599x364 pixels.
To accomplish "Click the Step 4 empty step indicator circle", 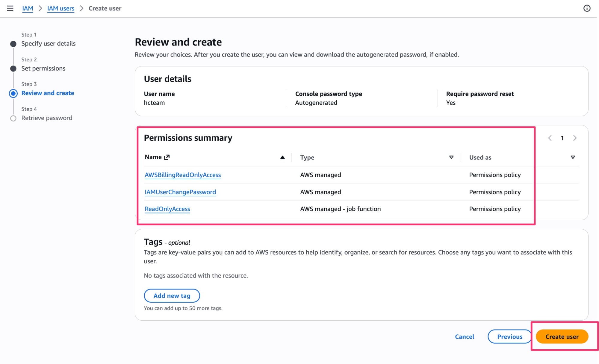I will pyautogui.click(x=13, y=118).
